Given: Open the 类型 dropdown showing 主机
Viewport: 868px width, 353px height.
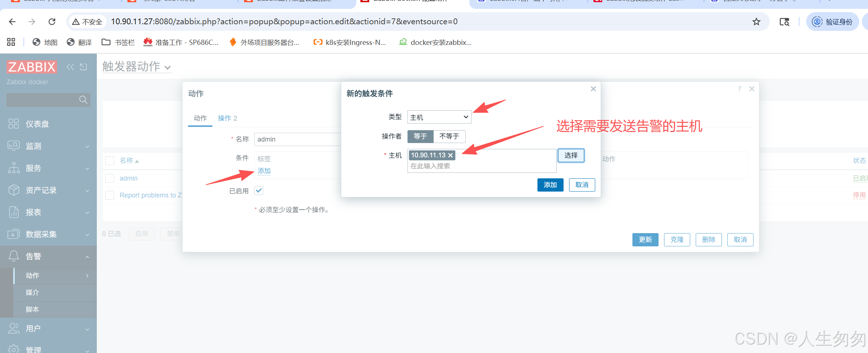Looking at the screenshot, I should [439, 117].
